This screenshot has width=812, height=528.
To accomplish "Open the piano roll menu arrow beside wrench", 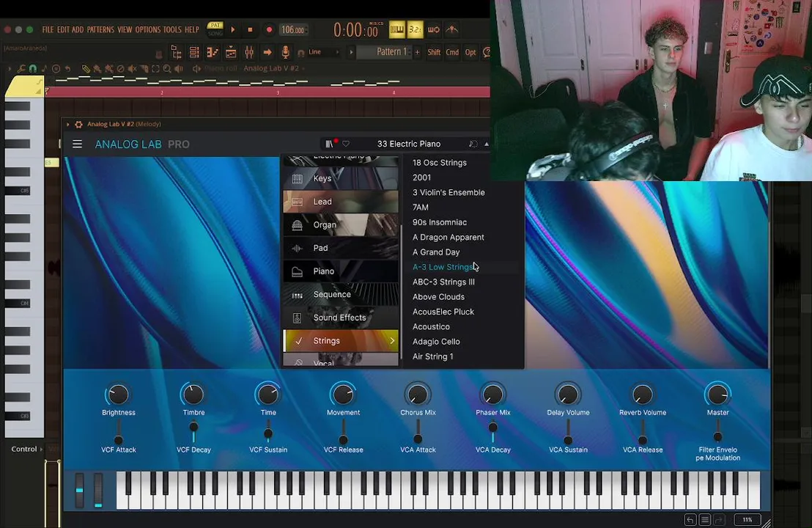I will (10, 68).
